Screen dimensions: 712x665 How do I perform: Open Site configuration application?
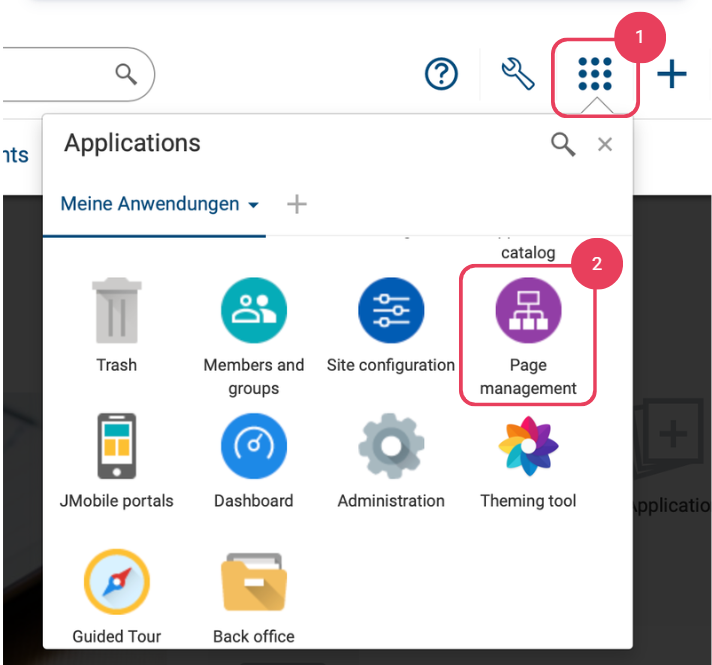pos(391,312)
